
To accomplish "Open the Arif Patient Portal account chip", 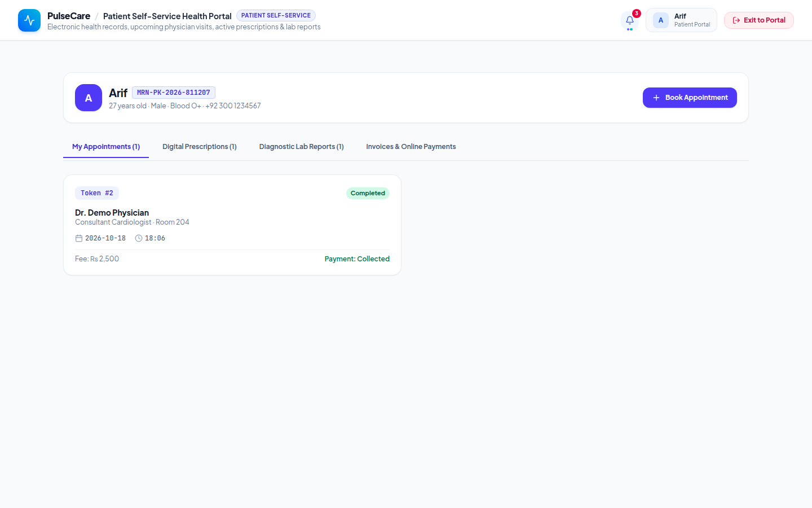I will [681, 20].
